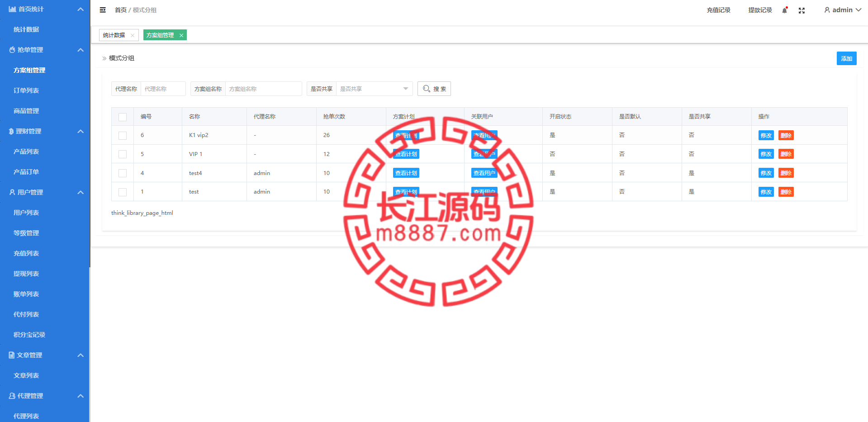Viewport: 868px width, 422px height.
Task: Open 提现列表 in the sidebar
Action: pyautogui.click(x=26, y=274)
